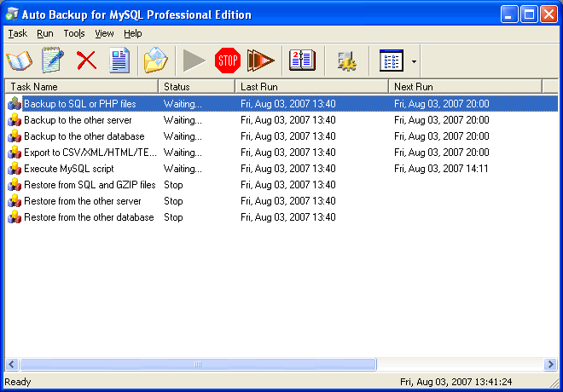Image resolution: width=563 pixels, height=392 pixels.
Task: Minimize the Auto Backup window
Action: click(x=509, y=14)
